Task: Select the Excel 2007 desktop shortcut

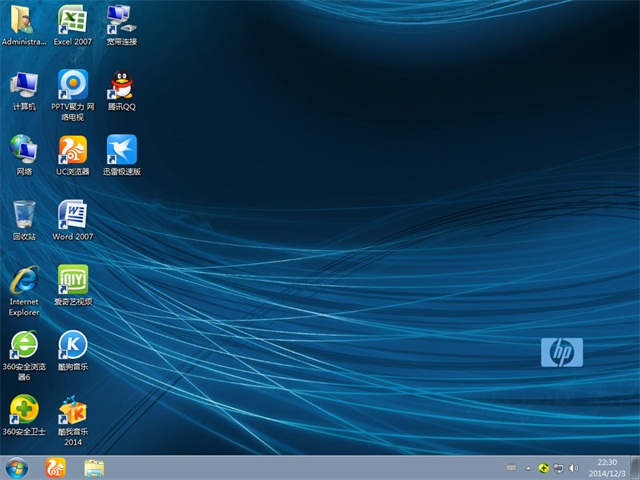Action: click(72, 20)
